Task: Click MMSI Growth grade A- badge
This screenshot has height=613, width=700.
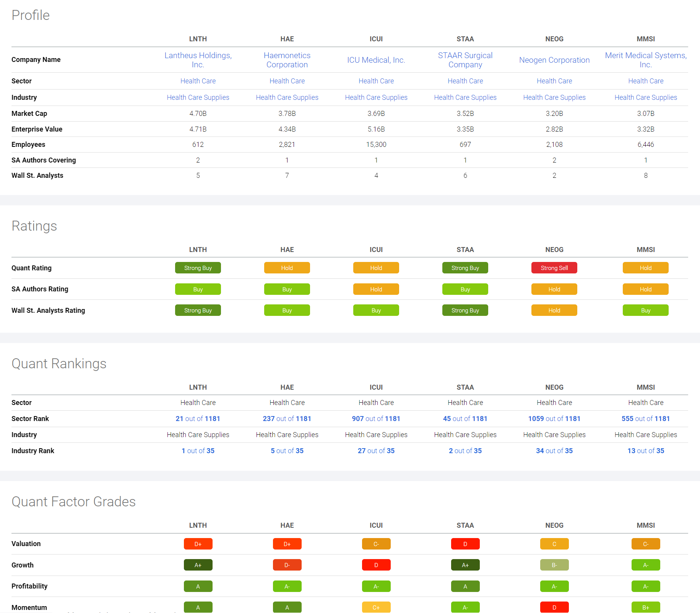Action: [x=646, y=565]
